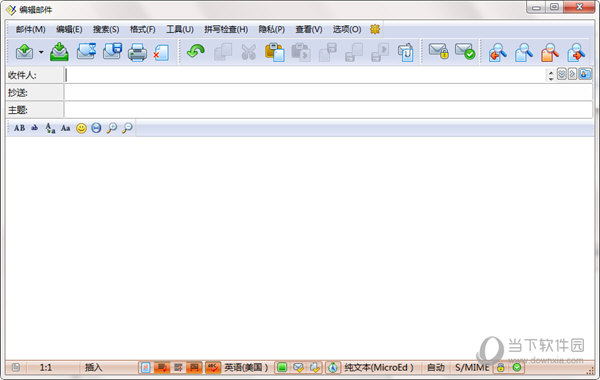Send the message with the green-arrow envelope
600x380 pixels.
pos(24,52)
